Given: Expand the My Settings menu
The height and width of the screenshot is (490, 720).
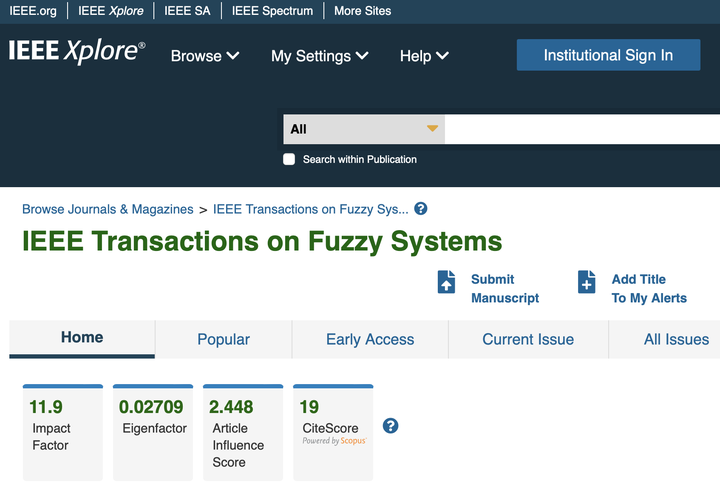Looking at the screenshot, I should tap(320, 56).
